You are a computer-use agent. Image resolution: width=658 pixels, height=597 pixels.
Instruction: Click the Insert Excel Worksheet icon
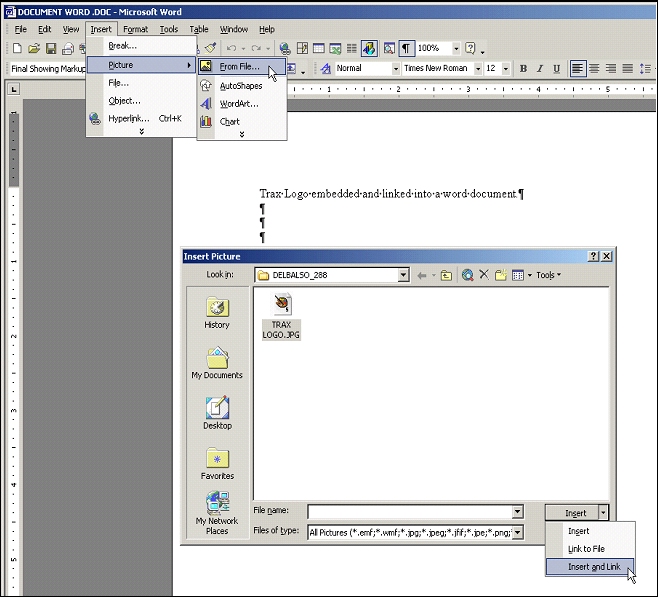335,48
